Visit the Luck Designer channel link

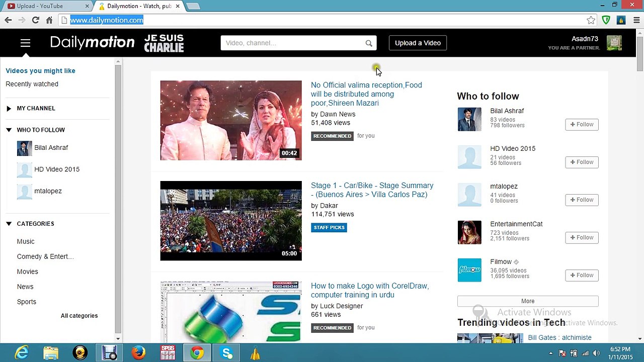pyautogui.click(x=341, y=306)
